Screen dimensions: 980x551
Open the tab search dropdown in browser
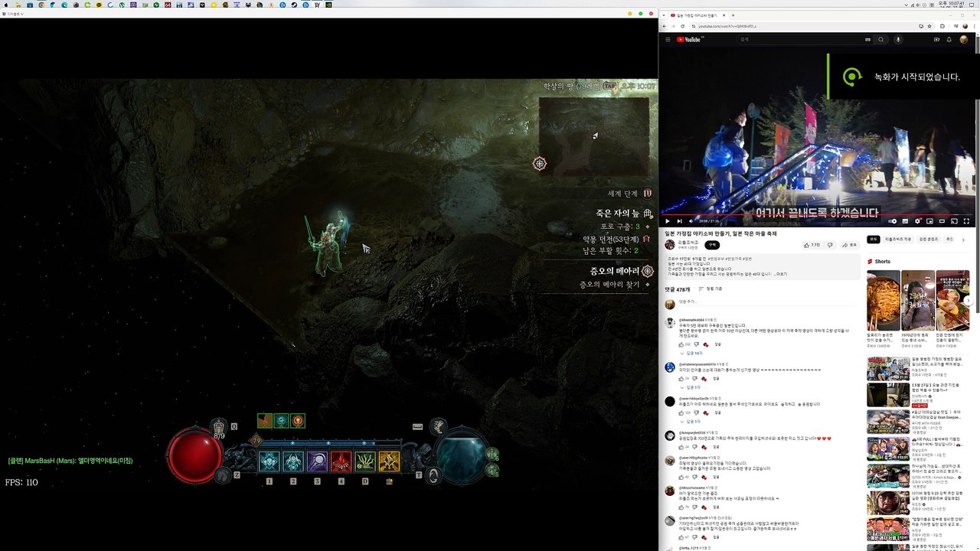pos(665,15)
